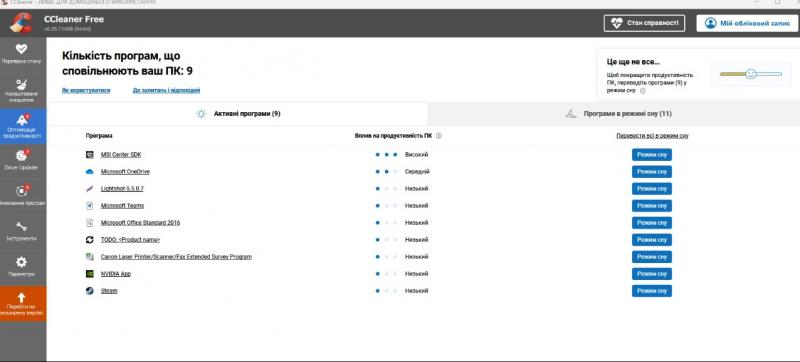Put MSI Center SDK into sleep mode

652,154
